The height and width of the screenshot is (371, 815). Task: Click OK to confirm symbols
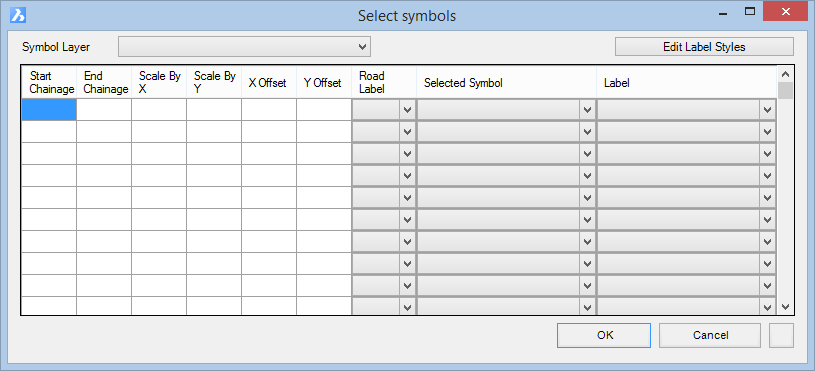tap(604, 335)
